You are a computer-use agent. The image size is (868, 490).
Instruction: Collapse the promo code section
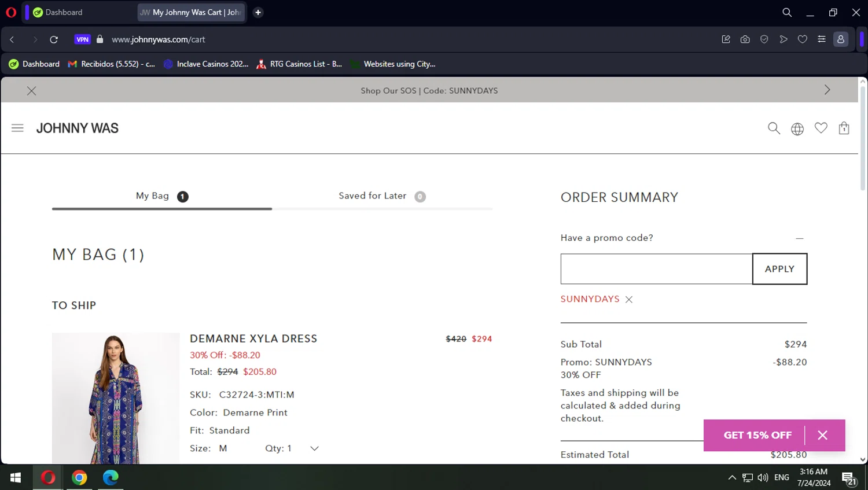800,238
